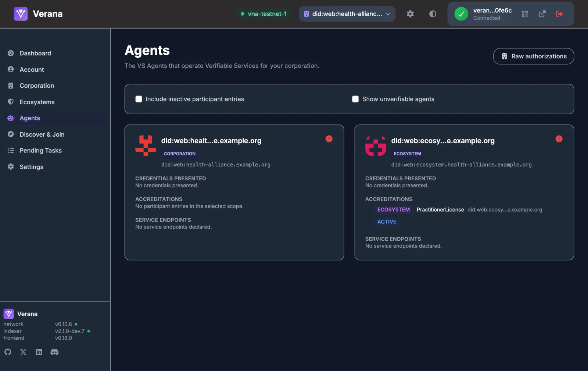
Task: Click PractitionerLicense accreditation entry
Action: [x=440, y=210]
